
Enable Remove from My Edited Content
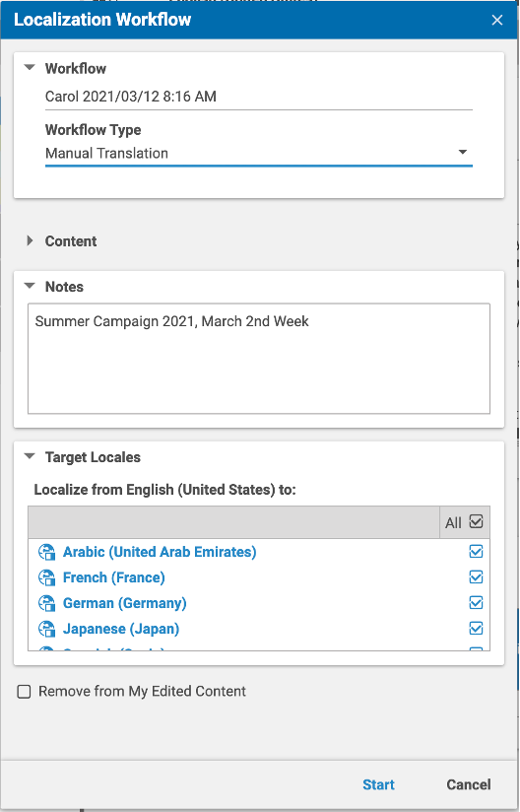(x=25, y=692)
